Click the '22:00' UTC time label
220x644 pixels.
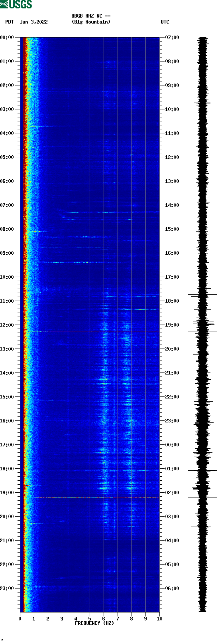pos(172,397)
